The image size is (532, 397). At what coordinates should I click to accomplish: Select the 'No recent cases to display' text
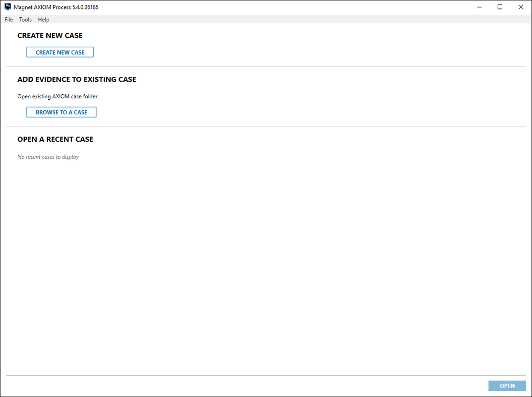48,157
